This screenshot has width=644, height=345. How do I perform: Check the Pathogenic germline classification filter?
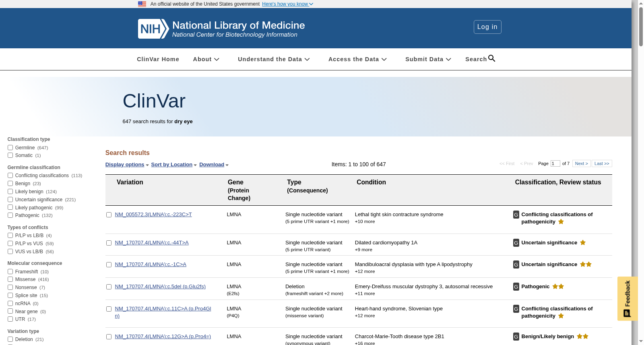10,215
